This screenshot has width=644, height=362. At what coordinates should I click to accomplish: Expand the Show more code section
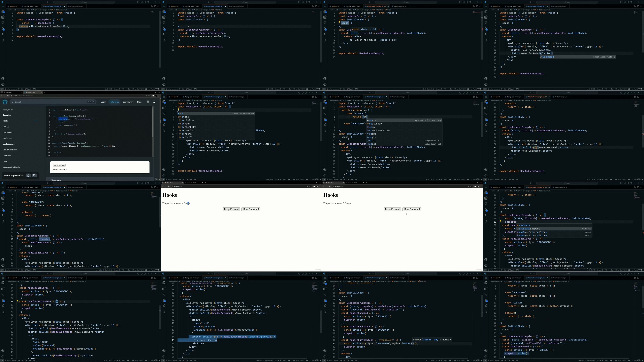55,180
